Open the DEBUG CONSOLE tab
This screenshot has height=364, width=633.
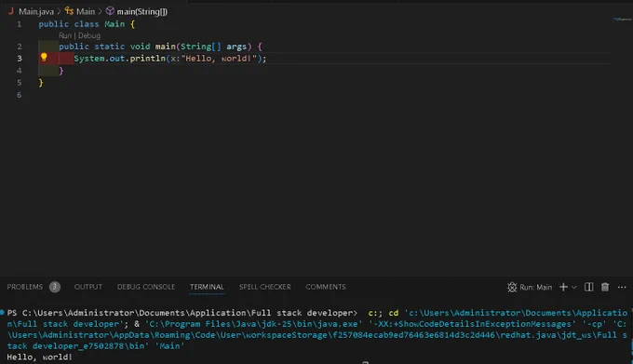146,287
